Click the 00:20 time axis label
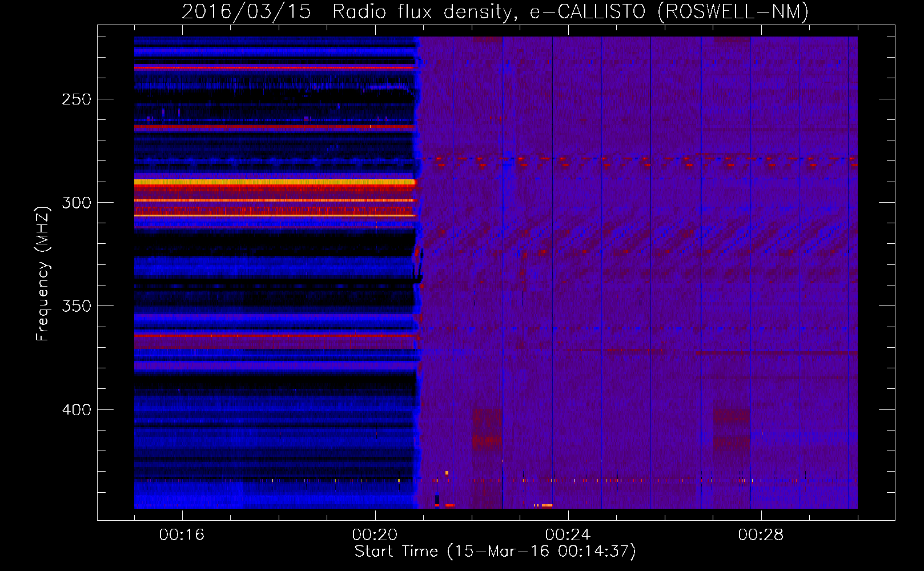The width and height of the screenshot is (924, 571). tap(375, 534)
